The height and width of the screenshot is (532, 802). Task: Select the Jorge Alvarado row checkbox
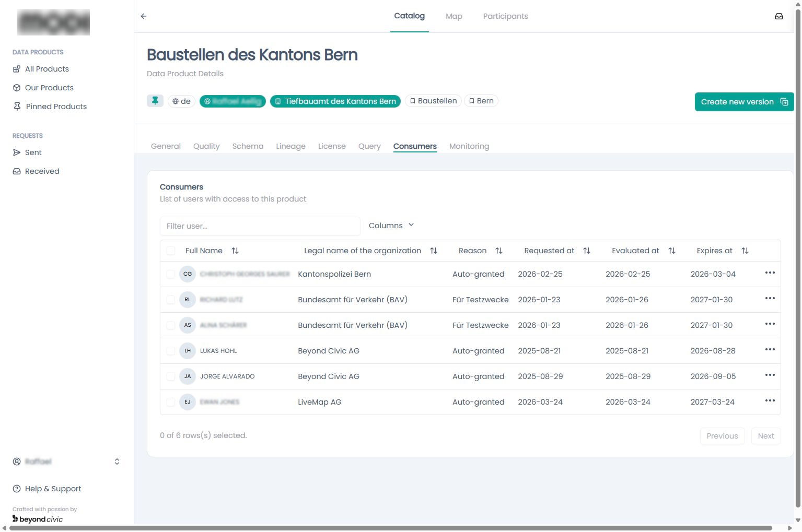click(x=171, y=376)
